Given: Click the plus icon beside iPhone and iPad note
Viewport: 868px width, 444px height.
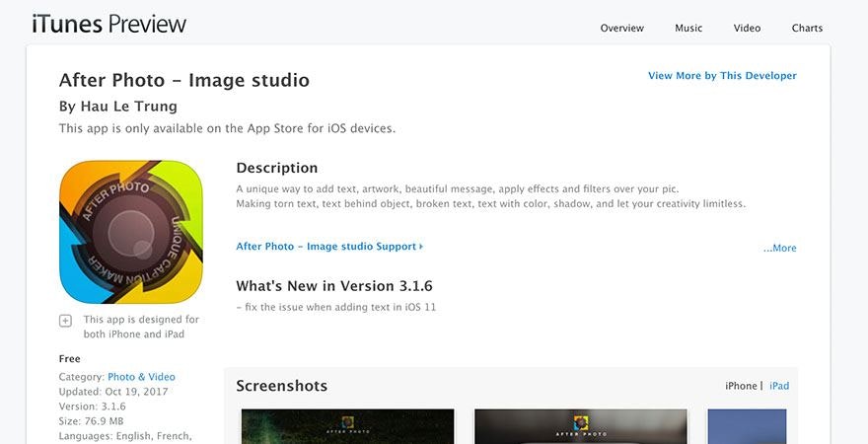Looking at the screenshot, I should click(66, 321).
